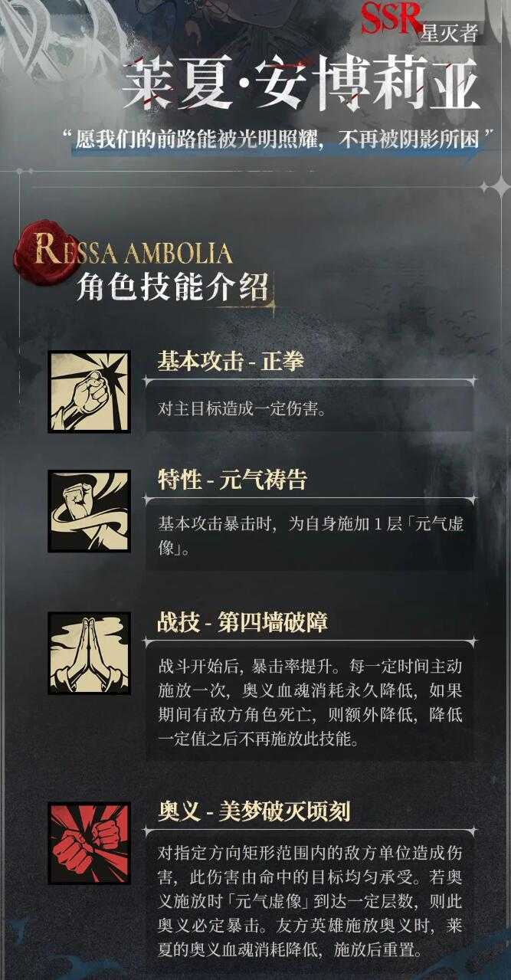Select the 元气祷告 trait skill icon

[x=89, y=511]
